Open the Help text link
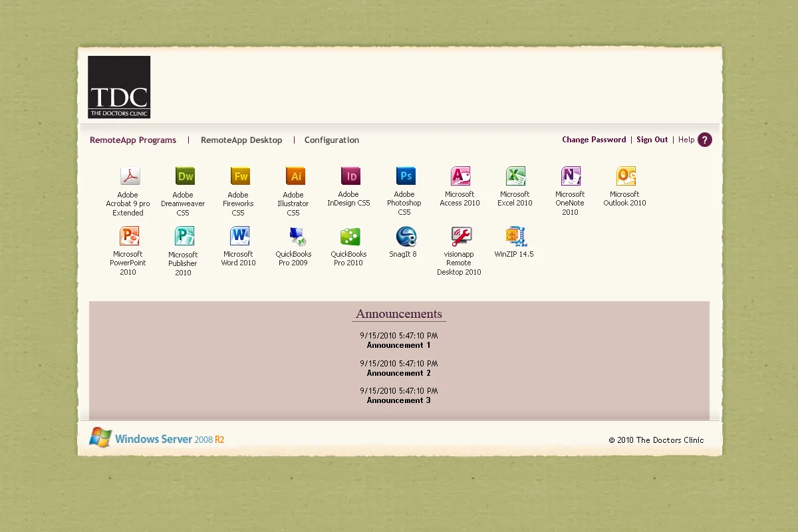This screenshot has height=532, width=798. pyautogui.click(x=686, y=140)
